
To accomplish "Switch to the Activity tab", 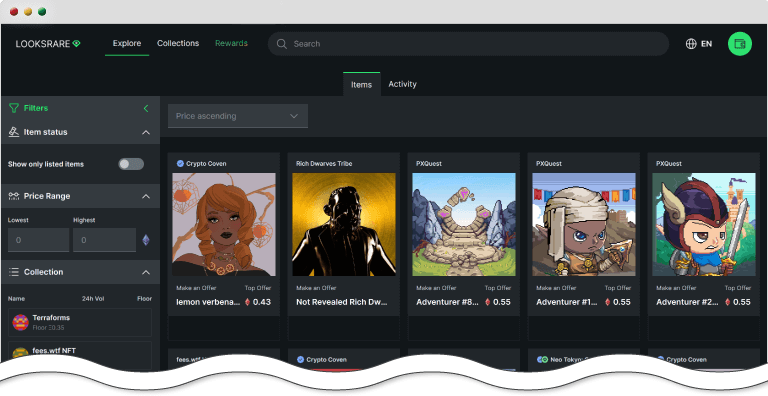I will point(402,84).
